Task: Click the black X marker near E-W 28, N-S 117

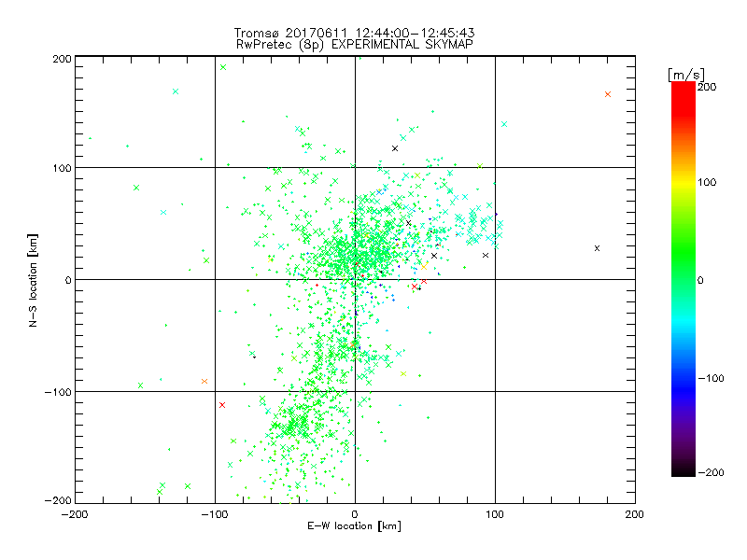Action: click(394, 148)
